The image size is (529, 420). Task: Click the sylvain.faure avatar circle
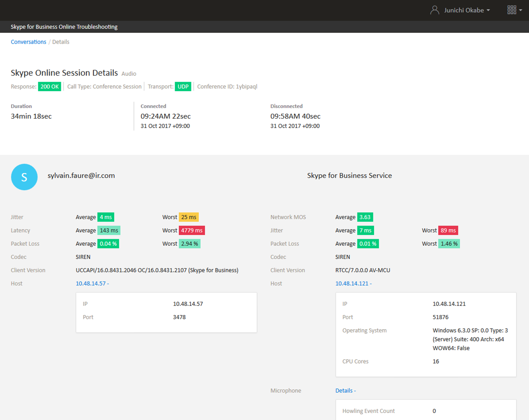[x=24, y=177]
